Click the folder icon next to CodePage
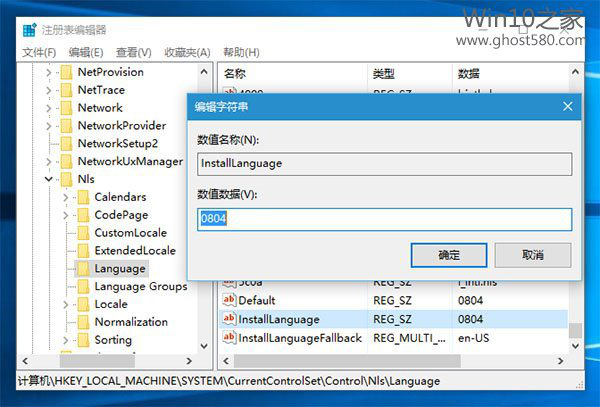 pyautogui.click(x=83, y=215)
